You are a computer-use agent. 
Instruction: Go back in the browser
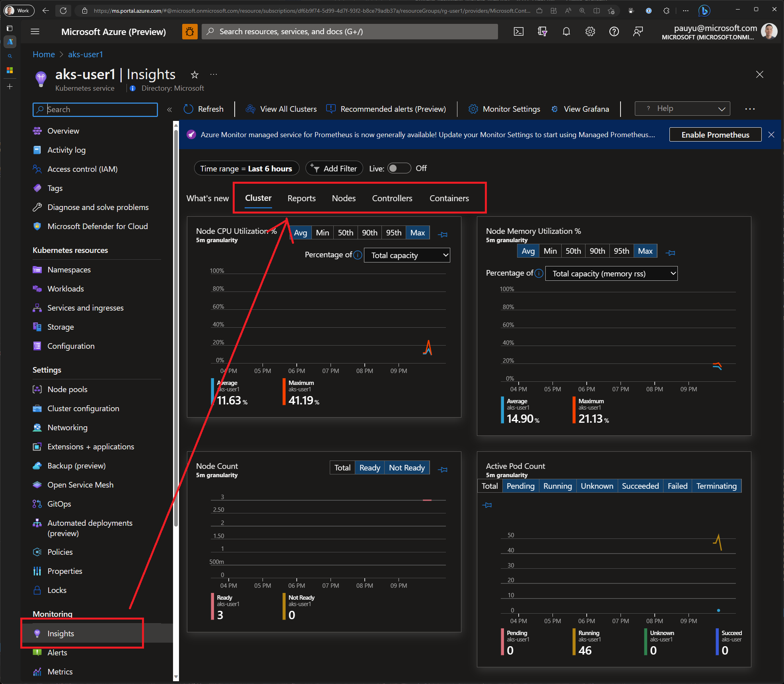(x=46, y=11)
